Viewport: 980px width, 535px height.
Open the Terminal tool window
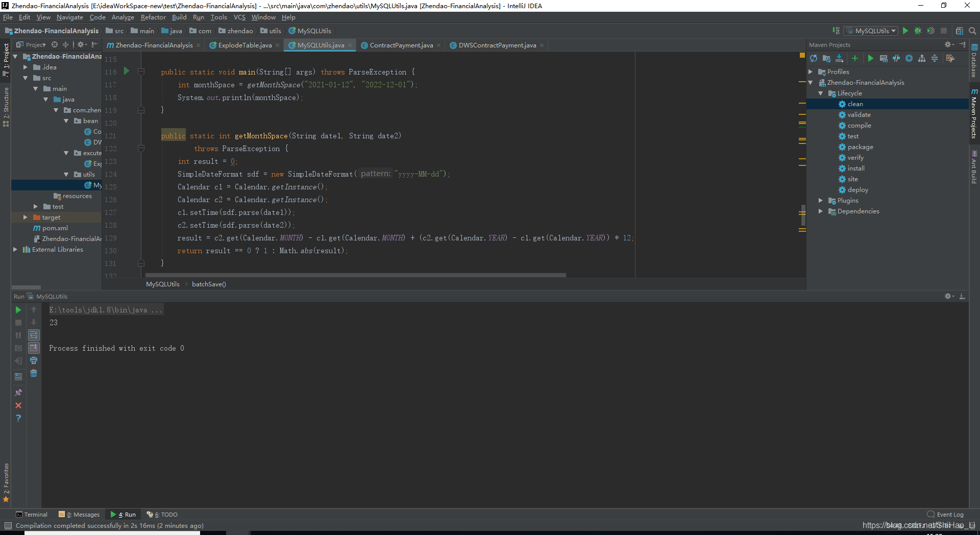(32, 515)
